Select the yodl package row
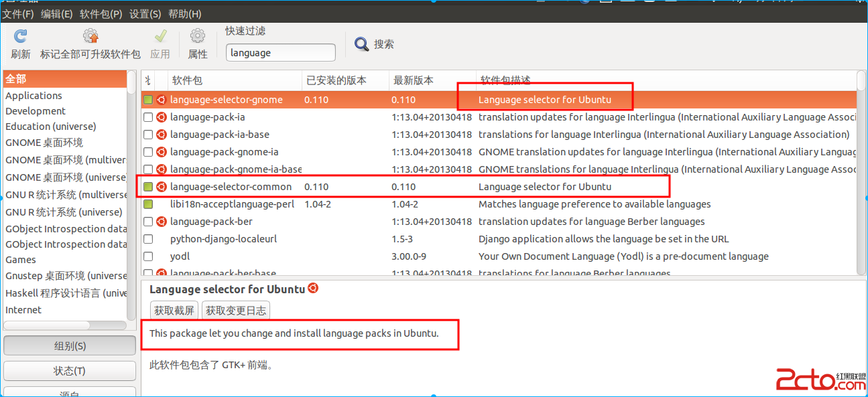Screen dimensions: 868x397 [499, 256]
